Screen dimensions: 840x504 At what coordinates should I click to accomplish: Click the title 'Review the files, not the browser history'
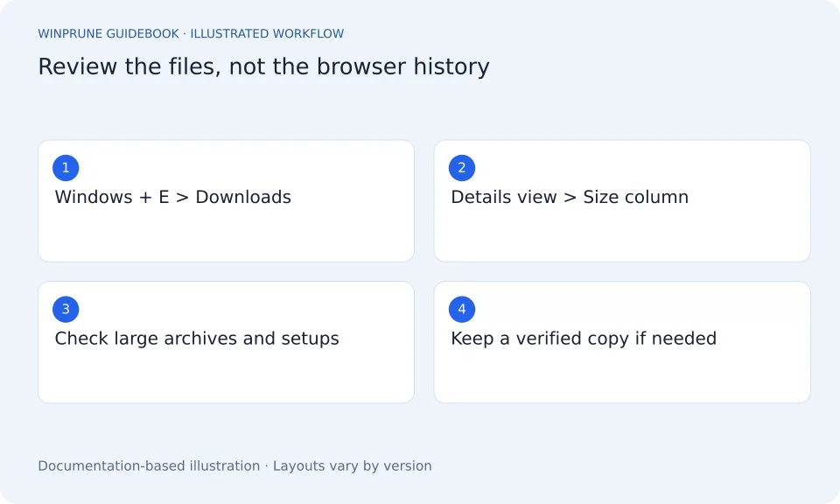pos(263,67)
